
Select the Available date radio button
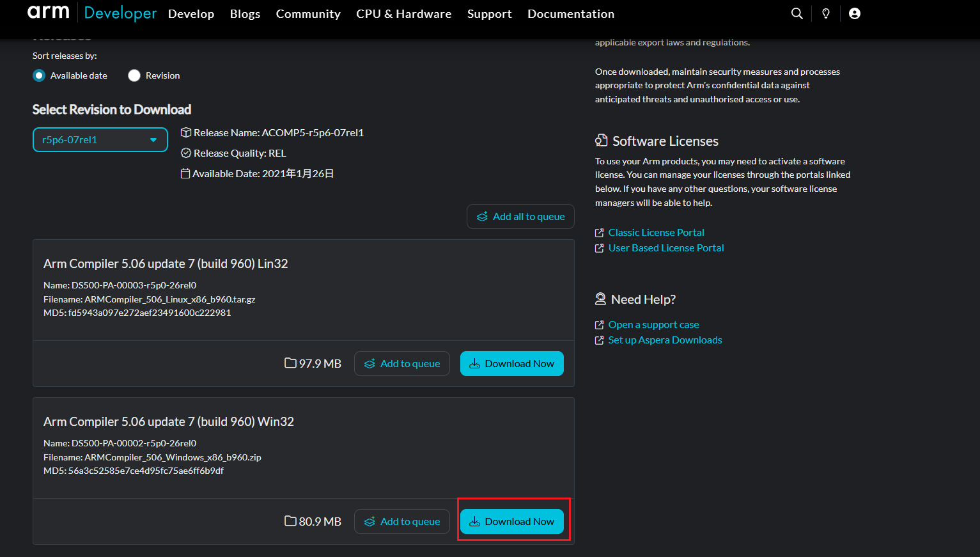(x=39, y=75)
